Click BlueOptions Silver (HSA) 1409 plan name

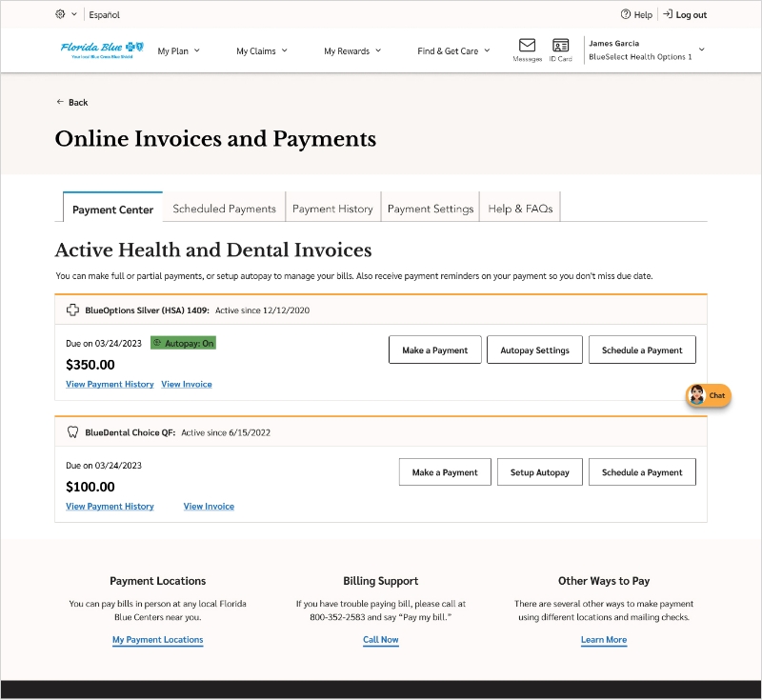[x=147, y=310]
